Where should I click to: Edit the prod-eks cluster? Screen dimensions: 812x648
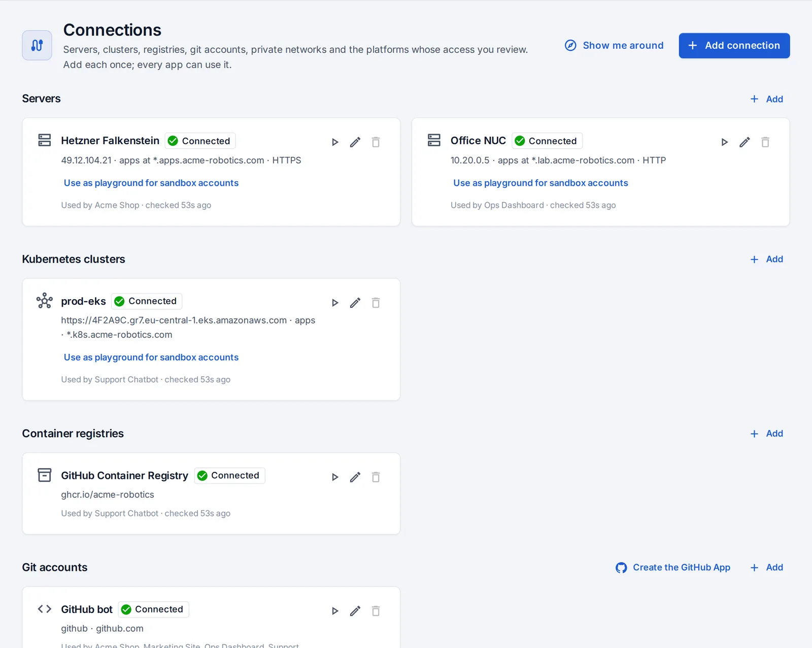[x=355, y=303]
